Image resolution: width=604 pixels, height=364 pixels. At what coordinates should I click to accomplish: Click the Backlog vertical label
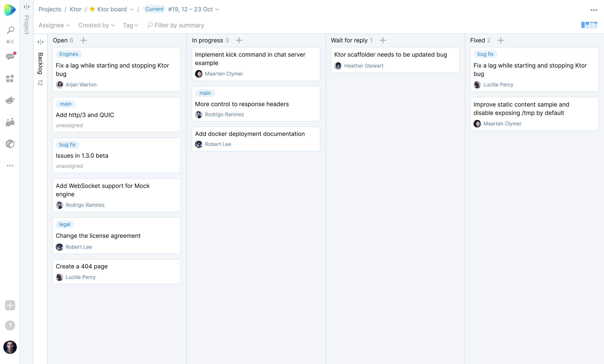tap(40, 64)
